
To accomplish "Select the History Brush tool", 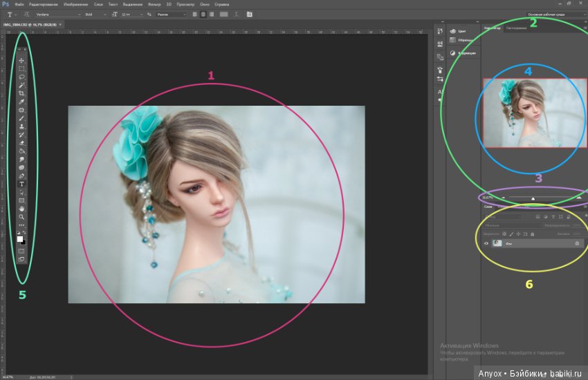I will (x=21, y=135).
